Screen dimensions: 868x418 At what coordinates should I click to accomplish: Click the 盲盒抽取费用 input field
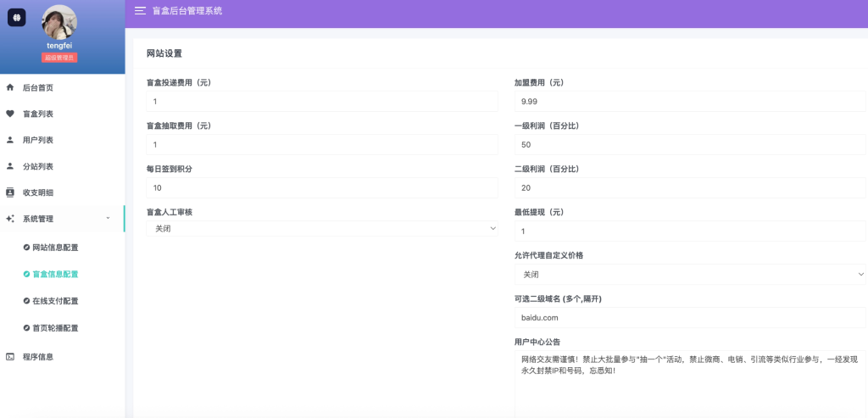[322, 144]
